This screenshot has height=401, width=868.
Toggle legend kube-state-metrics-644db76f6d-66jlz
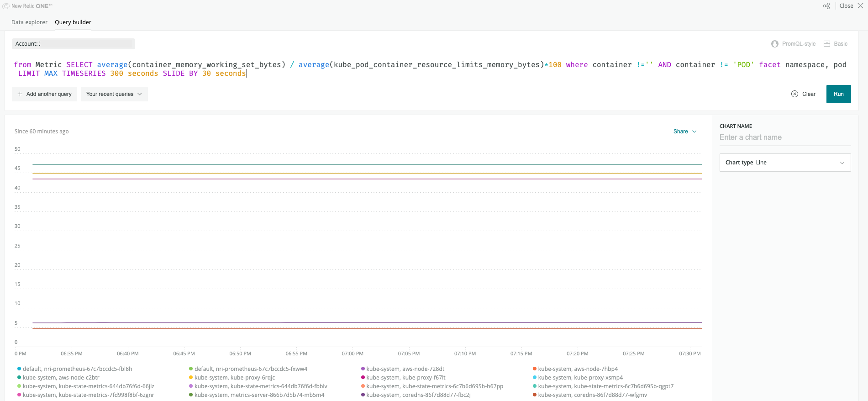pos(85,386)
